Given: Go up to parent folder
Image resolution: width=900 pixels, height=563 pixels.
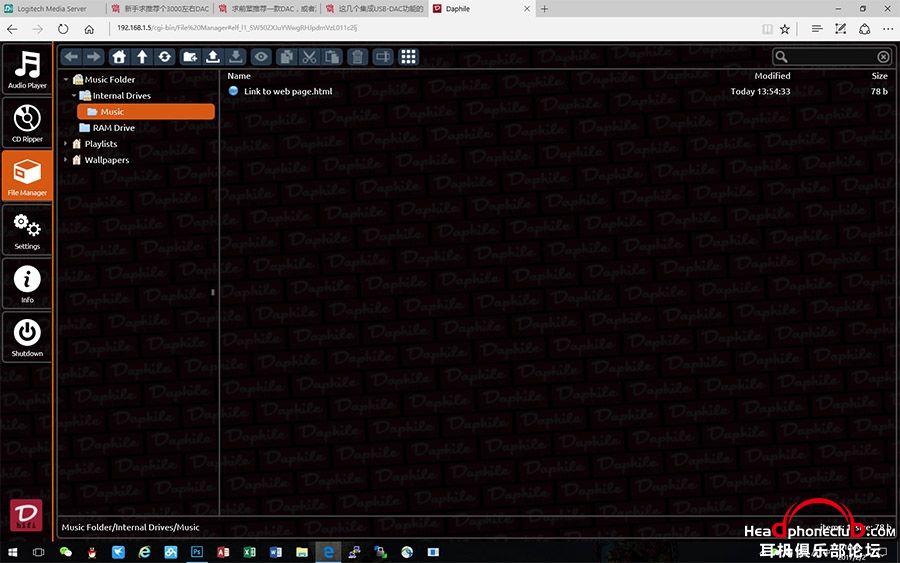Looking at the screenshot, I should 142,57.
